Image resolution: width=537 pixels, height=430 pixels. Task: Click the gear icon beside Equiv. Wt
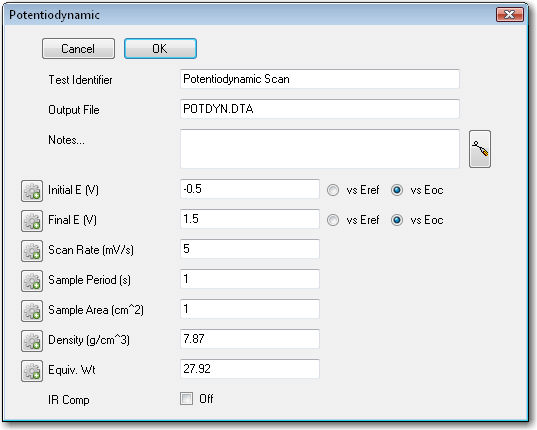click(32, 371)
